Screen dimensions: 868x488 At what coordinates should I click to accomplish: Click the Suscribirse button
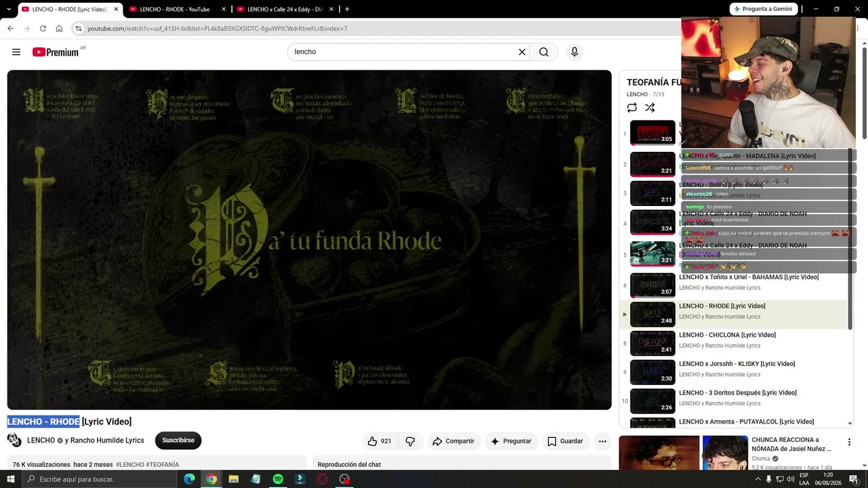click(178, 441)
